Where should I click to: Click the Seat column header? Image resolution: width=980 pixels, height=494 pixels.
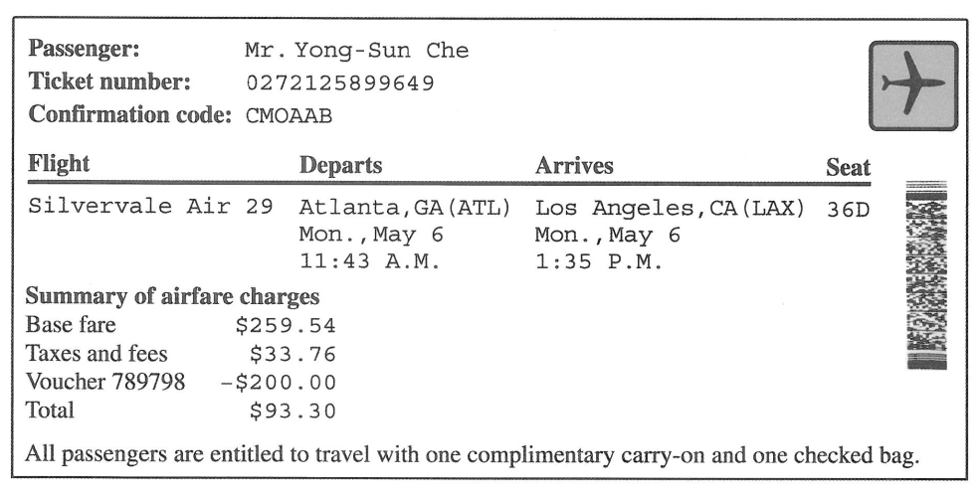(x=849, y=169)
